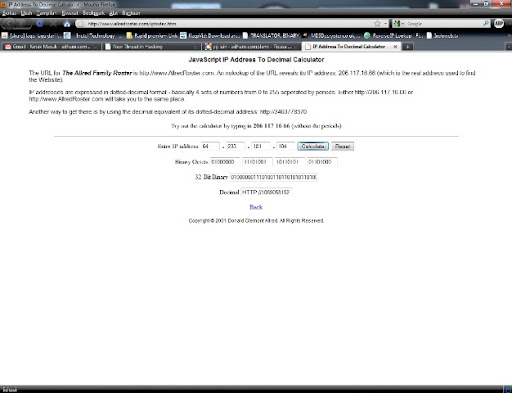Click the Firefox logo in the title bar
512x393 pixels.
4,4
